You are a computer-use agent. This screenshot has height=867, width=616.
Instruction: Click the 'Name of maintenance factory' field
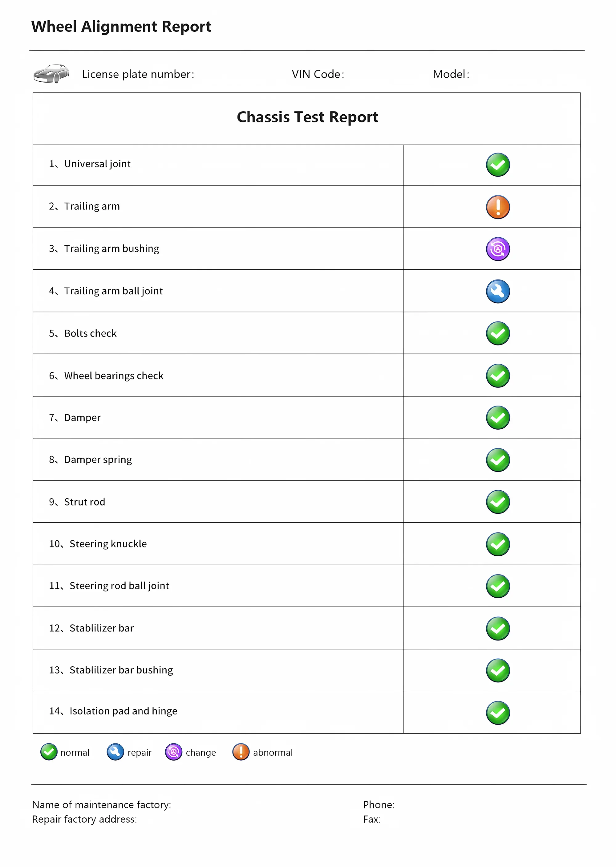point(101,804)
